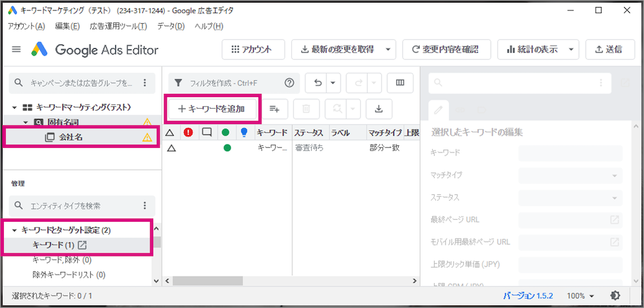Select 除外キーワードリスト (0) entry
644x308 pixels.
[69, 275]
